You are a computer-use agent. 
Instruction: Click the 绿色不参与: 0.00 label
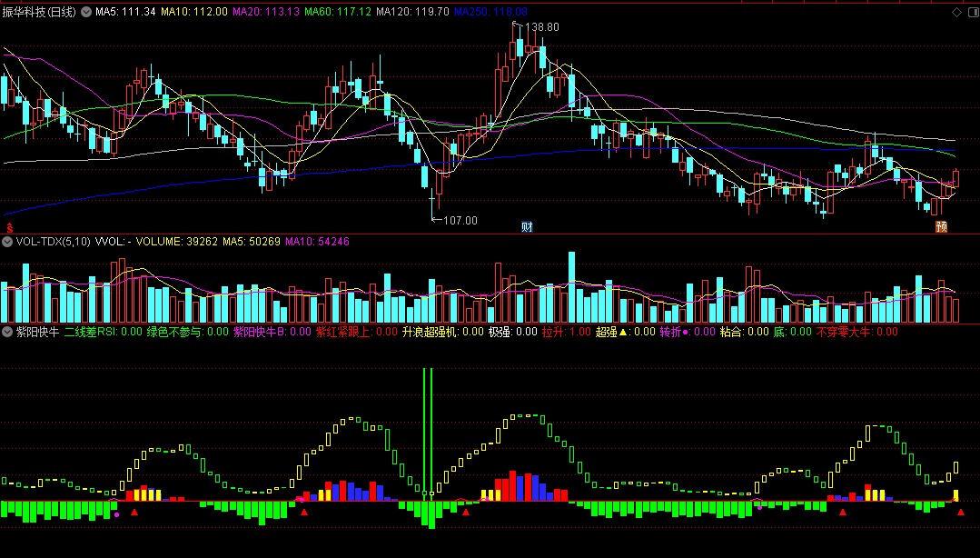point(187,332)
